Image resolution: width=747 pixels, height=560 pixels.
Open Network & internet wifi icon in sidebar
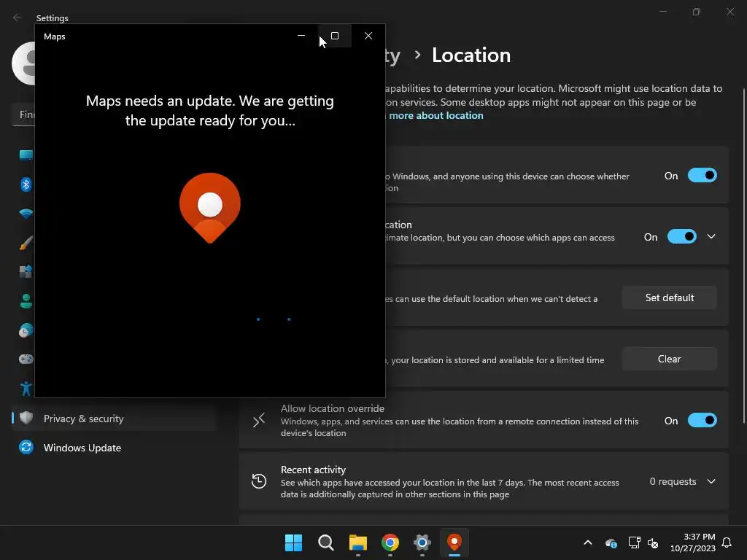(x=26, y=214)
